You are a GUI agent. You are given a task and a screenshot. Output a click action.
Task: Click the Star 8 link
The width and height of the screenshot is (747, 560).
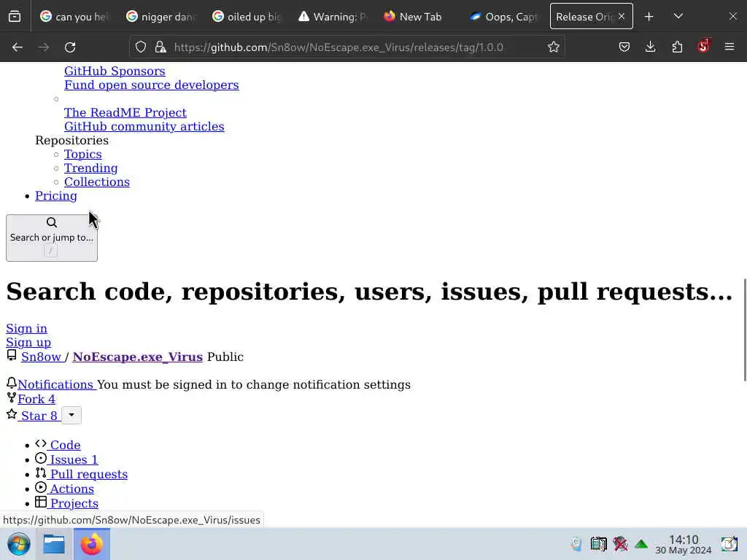[x=39, y=416]
